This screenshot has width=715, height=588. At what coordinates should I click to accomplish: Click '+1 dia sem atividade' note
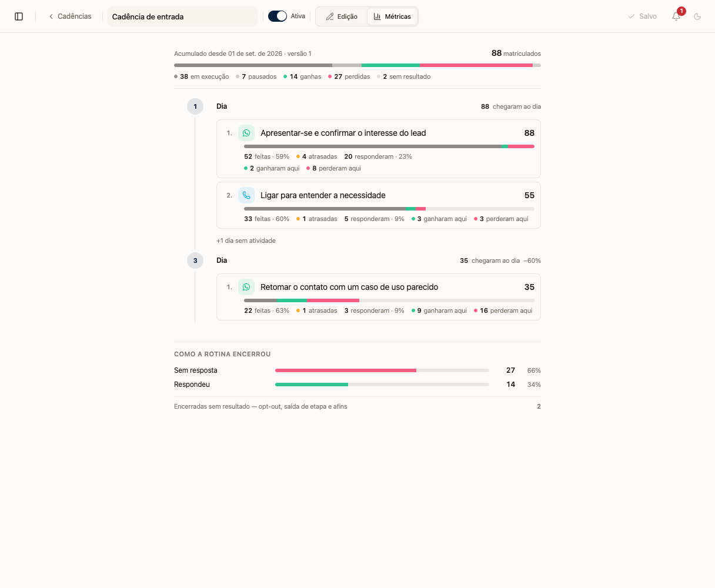pyautogui.click(x=246, y=240)
